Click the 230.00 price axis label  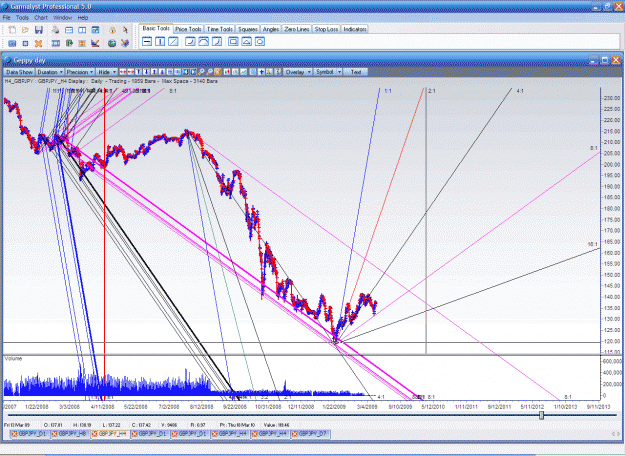(x=612, y=98)
